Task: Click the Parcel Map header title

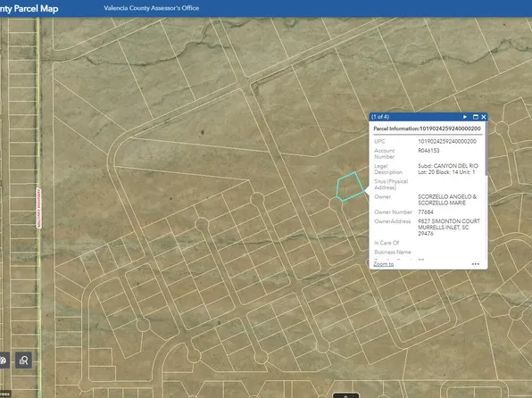Action: coord(29,9)
